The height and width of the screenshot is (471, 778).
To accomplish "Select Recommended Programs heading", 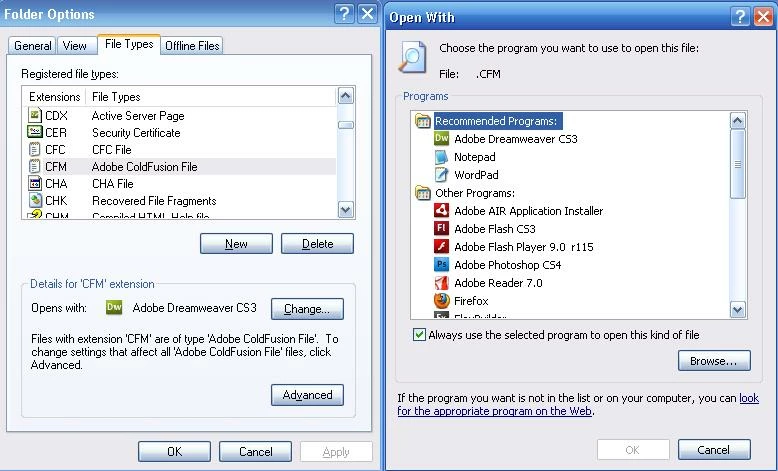I will coord(498,121).
